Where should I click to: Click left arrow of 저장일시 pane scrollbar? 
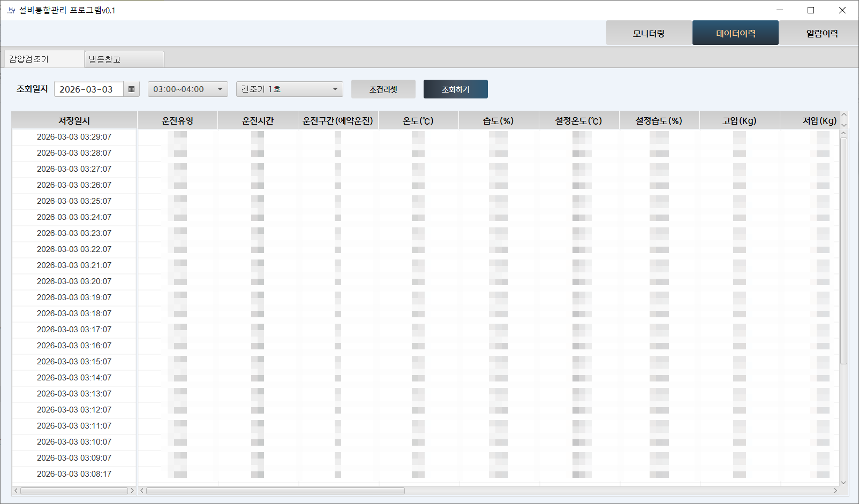(16, 491)
